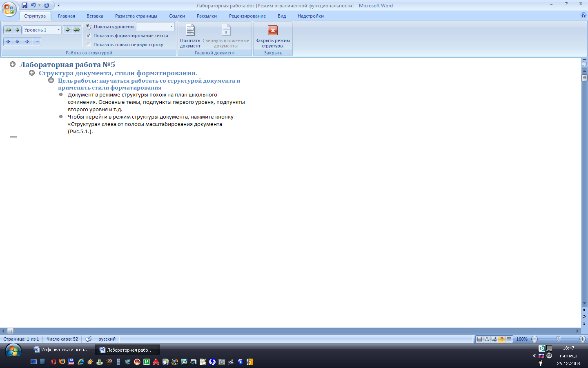Viewport: 588px width, 368px height.
Task: Open the Windows Start menu
Action: [x=13, y=351]
